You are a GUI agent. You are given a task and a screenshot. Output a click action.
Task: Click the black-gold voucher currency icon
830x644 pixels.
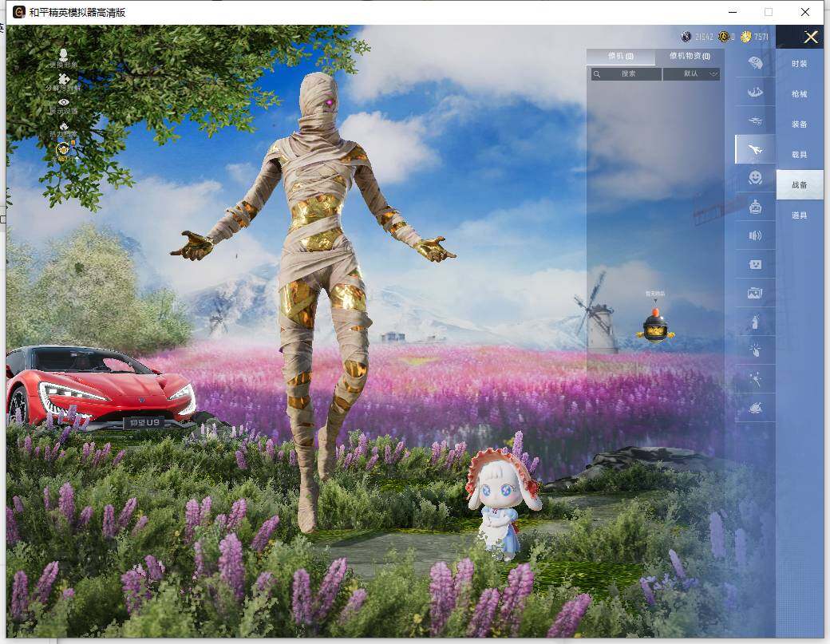pos(724,37)
